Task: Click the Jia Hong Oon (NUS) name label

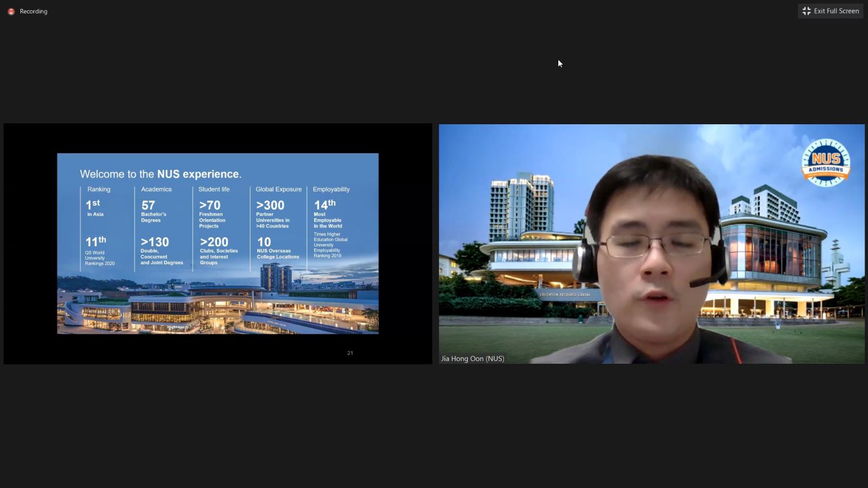Action: point(472,359)
